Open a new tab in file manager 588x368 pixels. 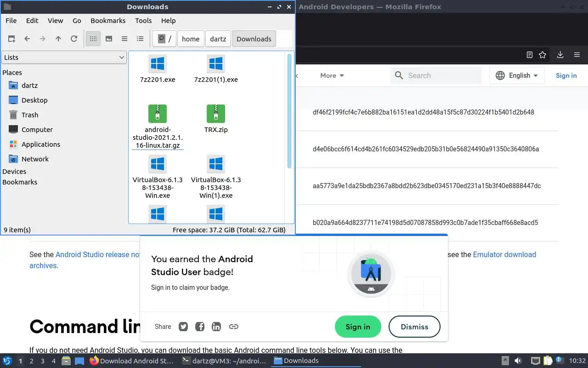pos(11,39)
